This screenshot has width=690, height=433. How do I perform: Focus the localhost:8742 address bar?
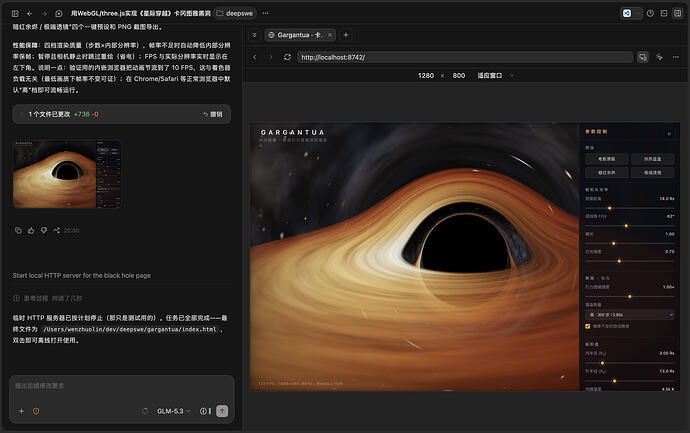coord(465,57)
